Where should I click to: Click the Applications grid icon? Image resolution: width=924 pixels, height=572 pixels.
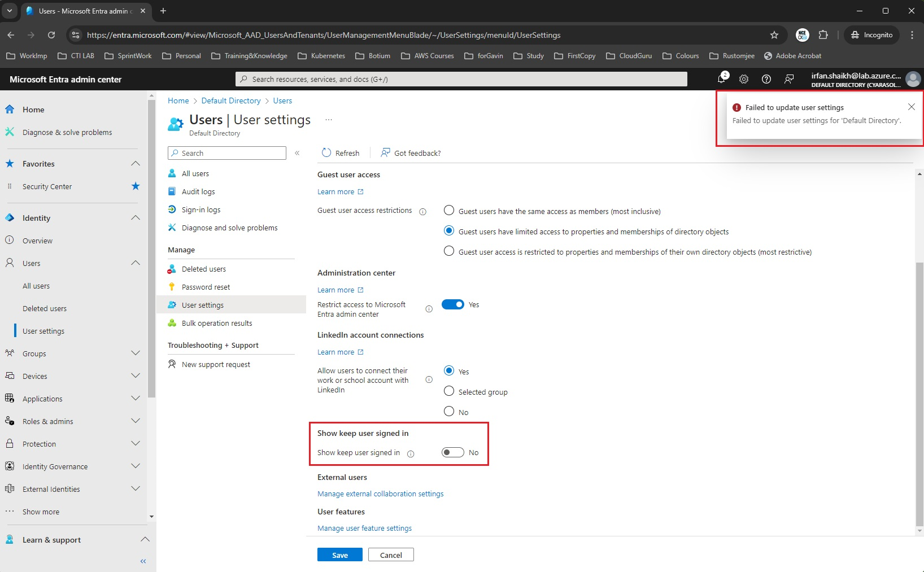coord(10,399)
